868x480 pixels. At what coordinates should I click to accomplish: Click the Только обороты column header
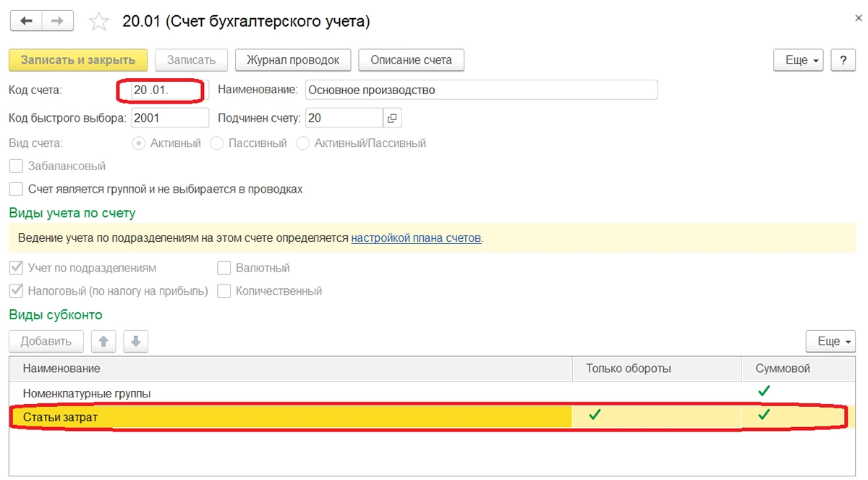pos(629,369)
